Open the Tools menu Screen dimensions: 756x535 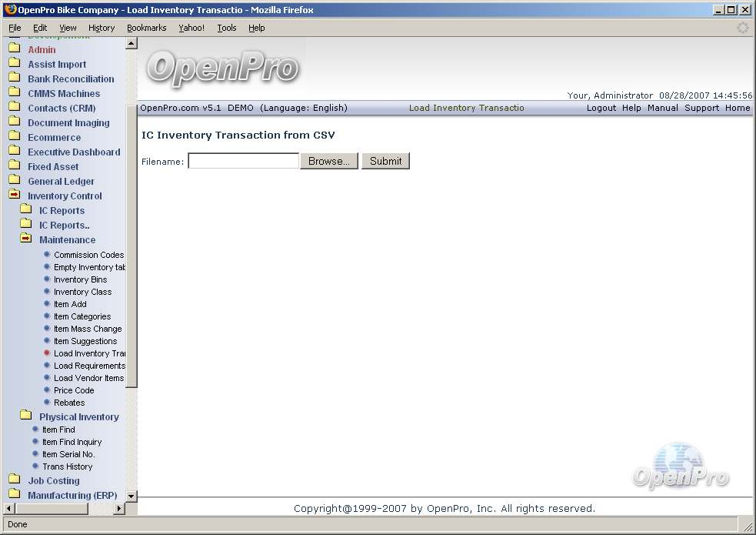(x=227, y=28)
